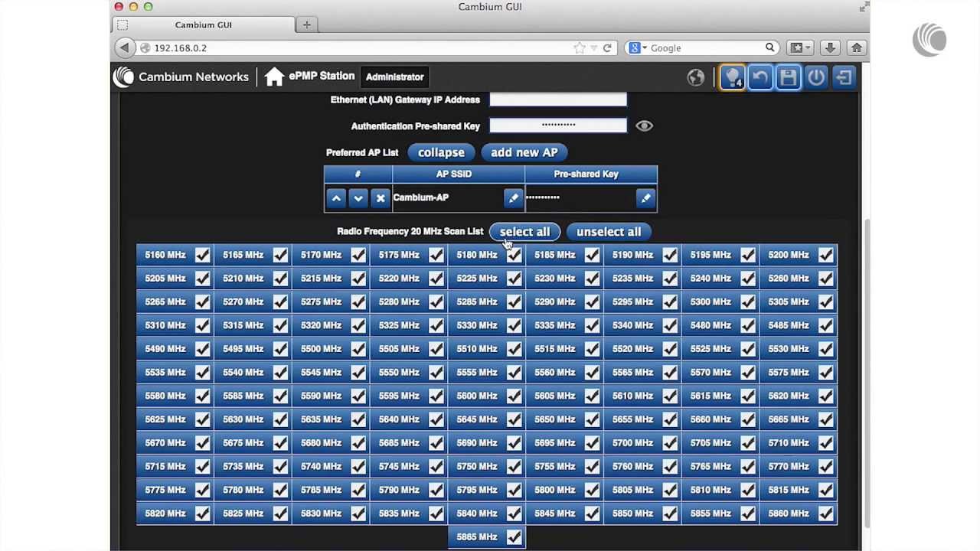Delete the Cambium-AP entry
This screenshot has height=551, width=980.
tap(381, 198)
